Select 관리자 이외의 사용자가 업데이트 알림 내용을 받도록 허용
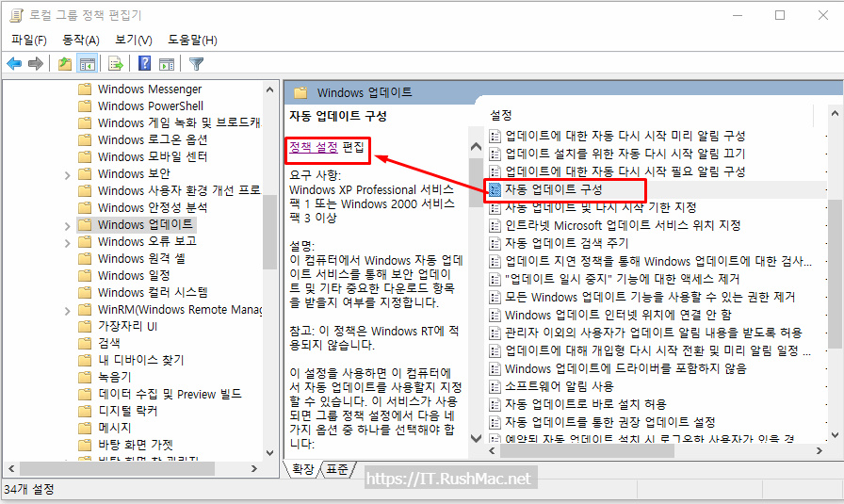844x504 pixels. coord(654,333)
